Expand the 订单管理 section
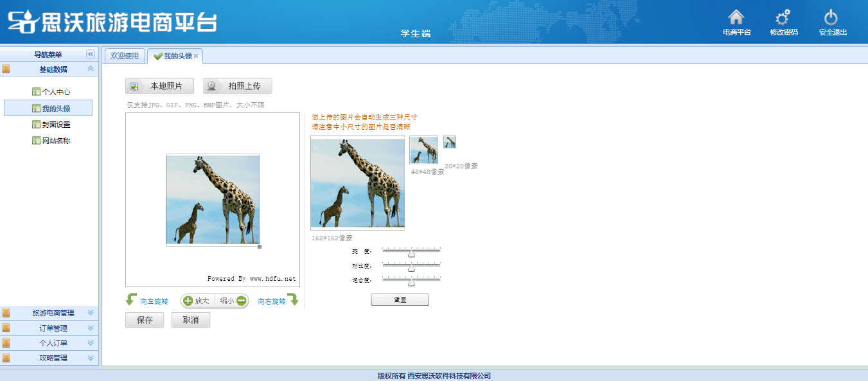The height and width of the screenshot is (381, 868). pos(91,328)
